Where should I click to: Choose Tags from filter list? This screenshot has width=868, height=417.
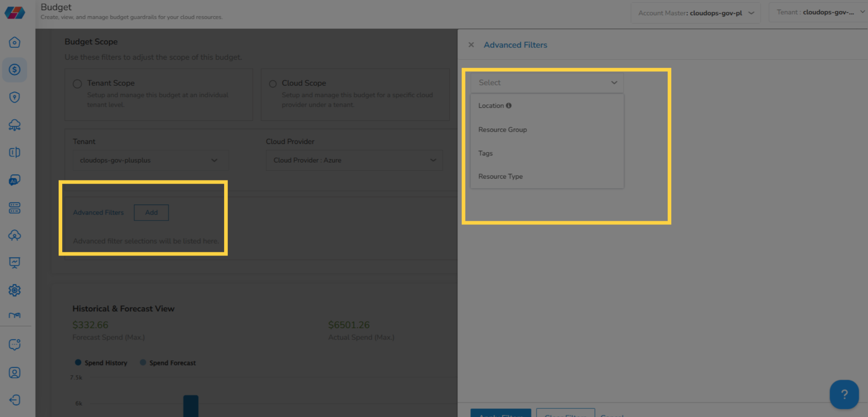[485, 153]
